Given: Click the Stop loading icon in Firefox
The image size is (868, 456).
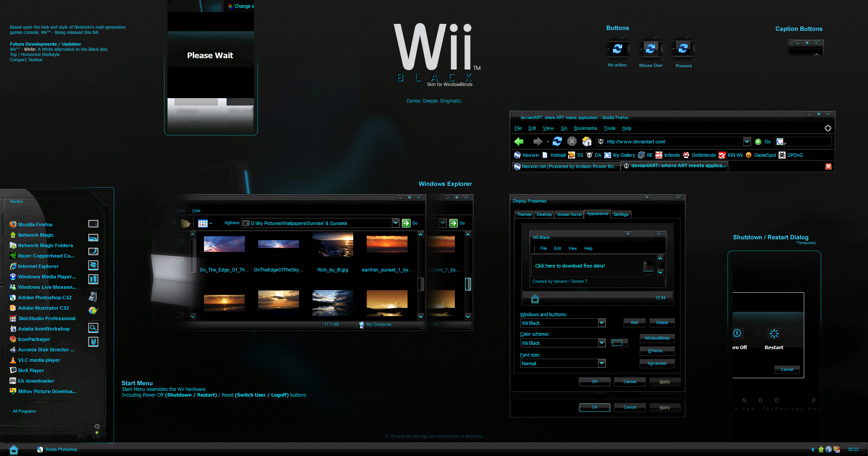Looking at the screenshot, I should coord(572,141).
